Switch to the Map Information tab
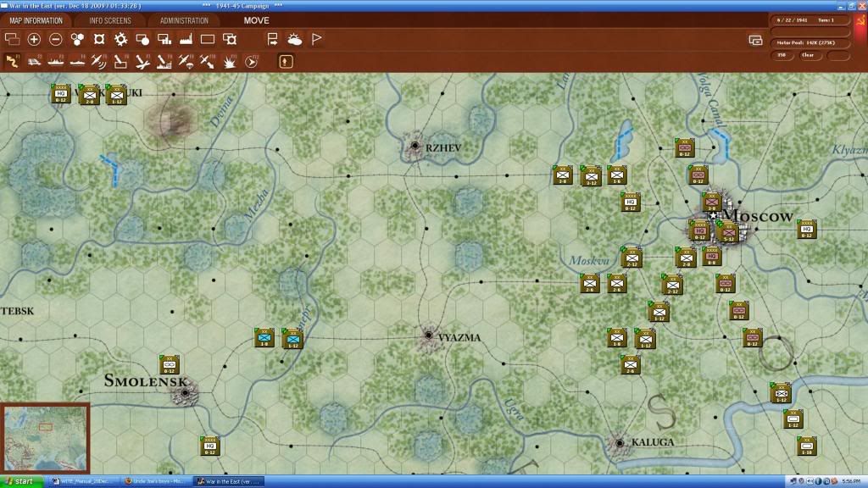868x488 pixels. 36,20
